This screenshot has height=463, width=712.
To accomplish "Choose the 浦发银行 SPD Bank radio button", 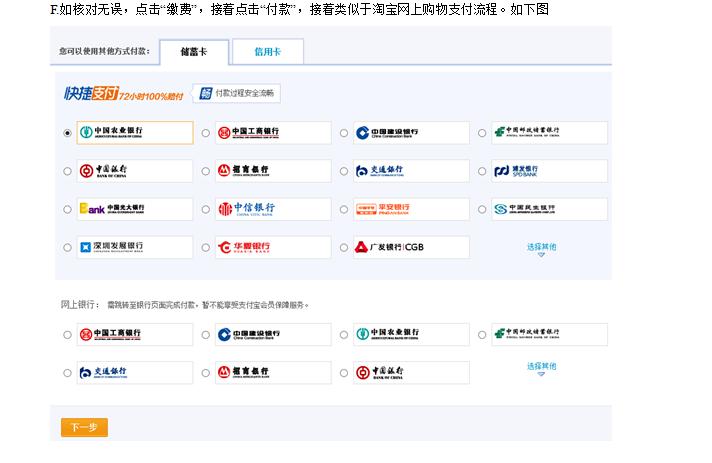I will click(482, 171).
